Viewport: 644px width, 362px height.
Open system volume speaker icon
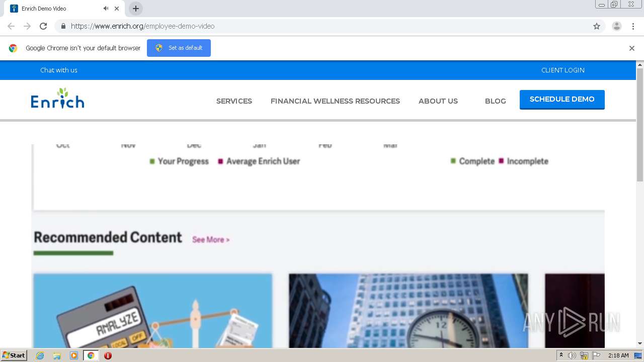click(x=572, y=355)
